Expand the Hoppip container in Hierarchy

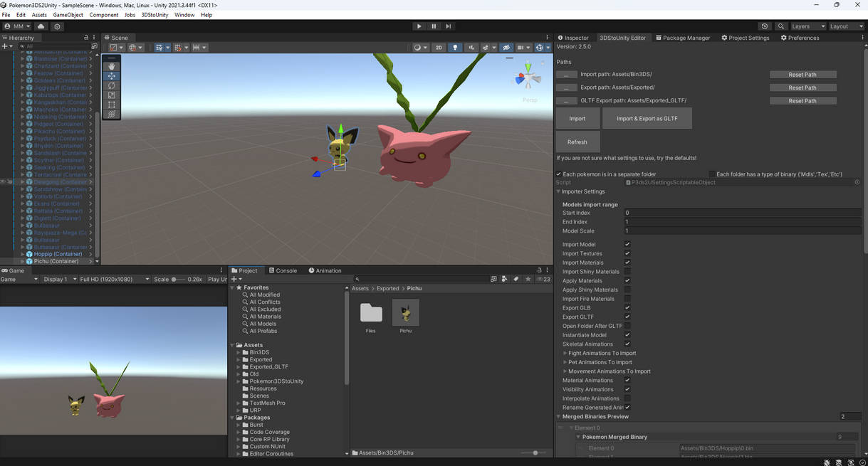[x=22, y=254]
